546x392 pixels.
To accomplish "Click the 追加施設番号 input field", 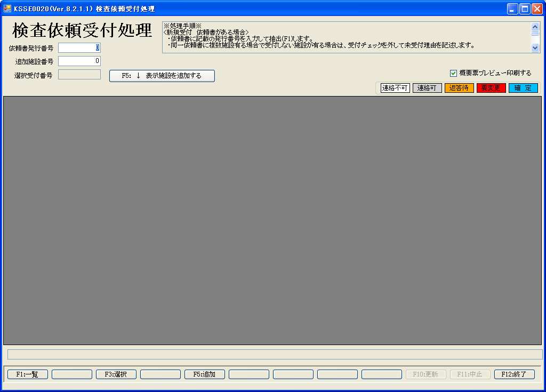I will point(79,61).
